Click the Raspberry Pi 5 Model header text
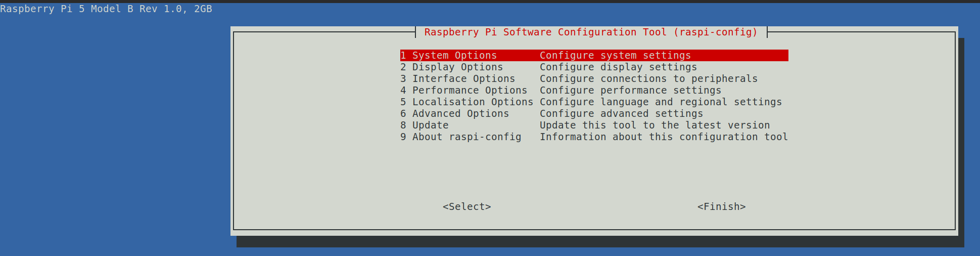The height and width of the screenshot is (256, 980). [x=106, y=9]
